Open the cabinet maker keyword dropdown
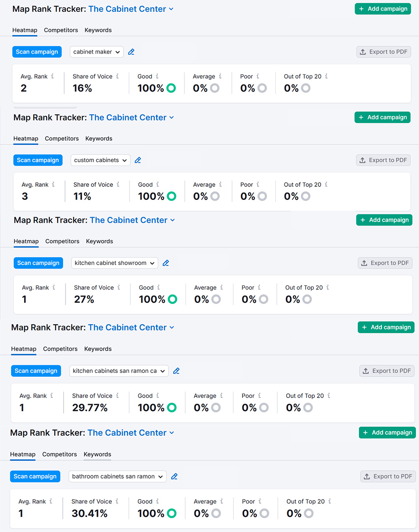The width and height of the screenshot is (419, 532). 97,52
